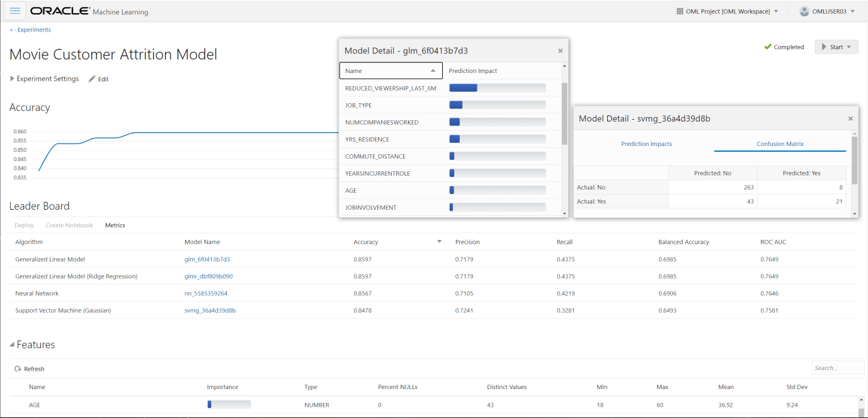Sort Leader Board by Accuracy arrow
Viewport: 868px width, 418px height.
(x=439, y=242)
